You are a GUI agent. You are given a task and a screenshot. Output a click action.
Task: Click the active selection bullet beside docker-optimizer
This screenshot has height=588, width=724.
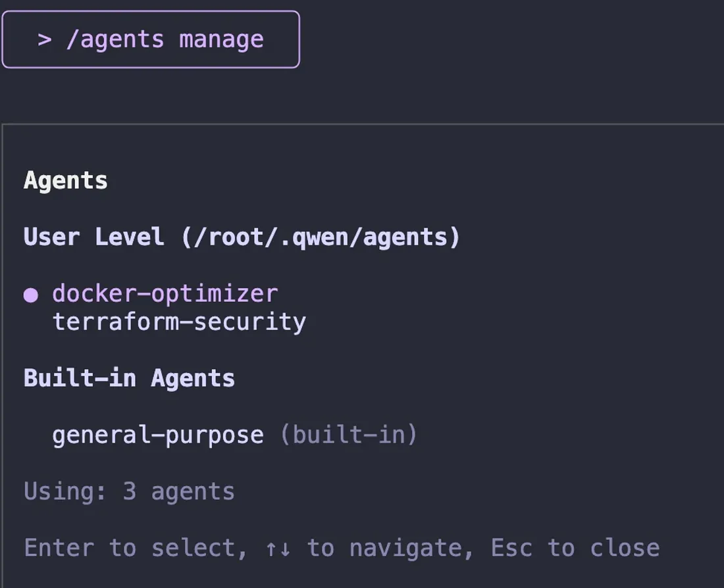[30, 294]
